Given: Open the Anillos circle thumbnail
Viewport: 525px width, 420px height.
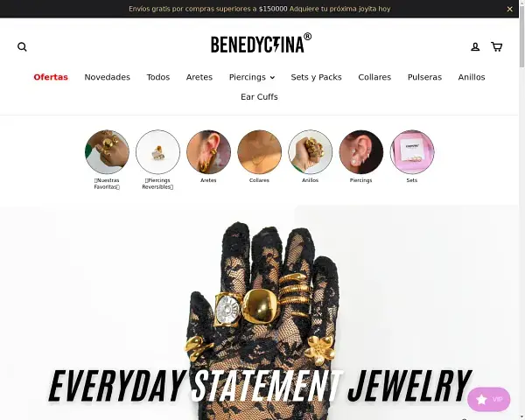Looking at the screenshot, I should pos(311,151).
